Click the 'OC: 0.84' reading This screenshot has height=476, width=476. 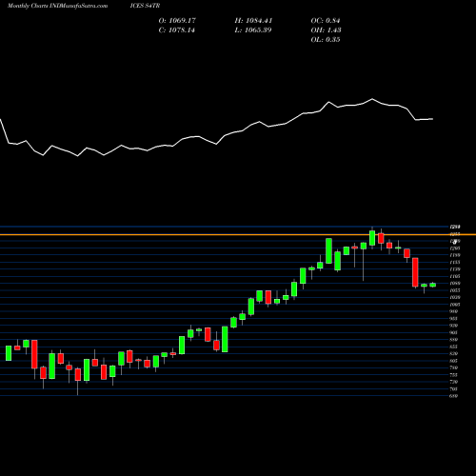(326, 21)
